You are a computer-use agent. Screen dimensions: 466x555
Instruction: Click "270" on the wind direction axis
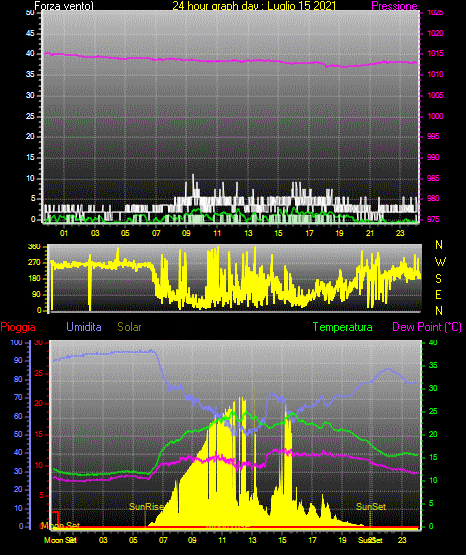34,263
